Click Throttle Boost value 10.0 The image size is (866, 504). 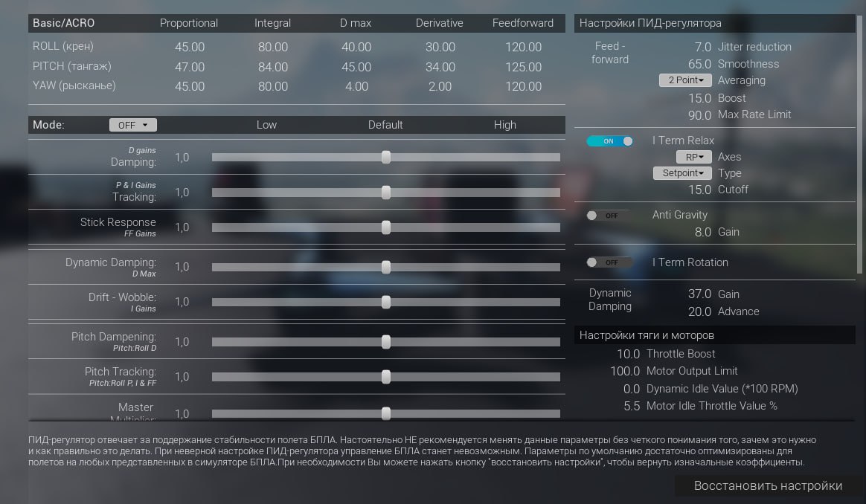coord(628,354)
